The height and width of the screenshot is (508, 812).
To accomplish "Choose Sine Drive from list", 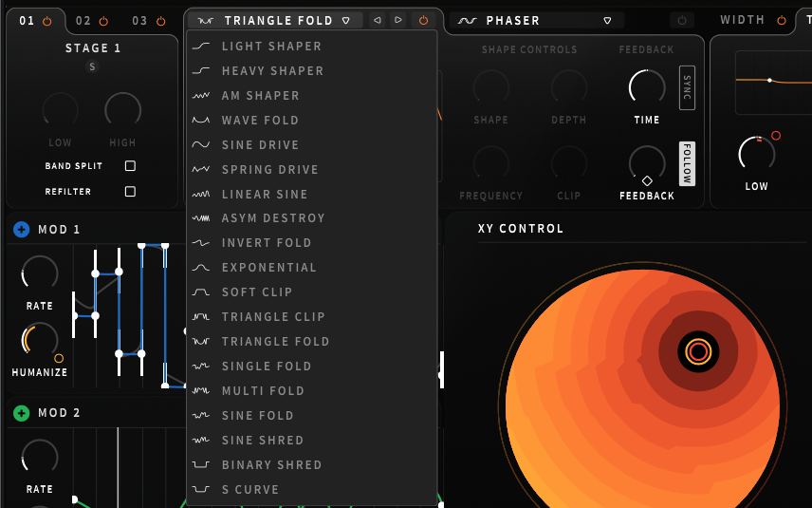I will click(x=312, y=144).
